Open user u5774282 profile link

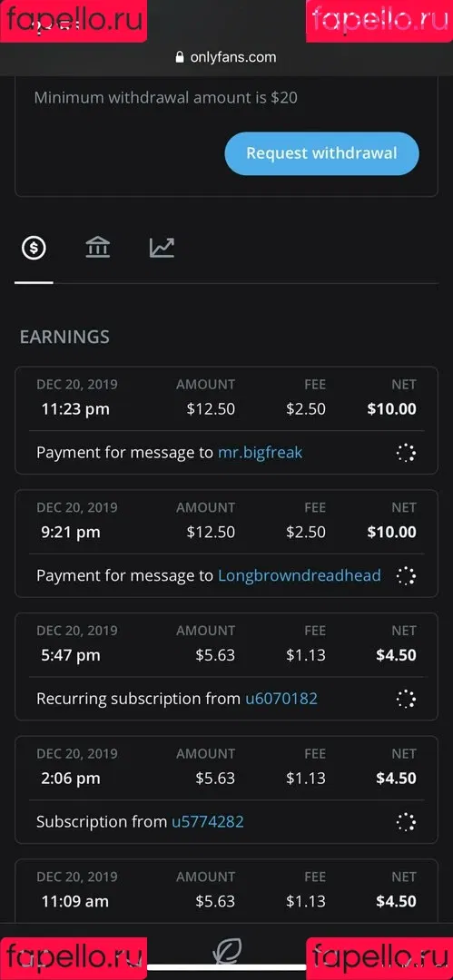[208, 822]
